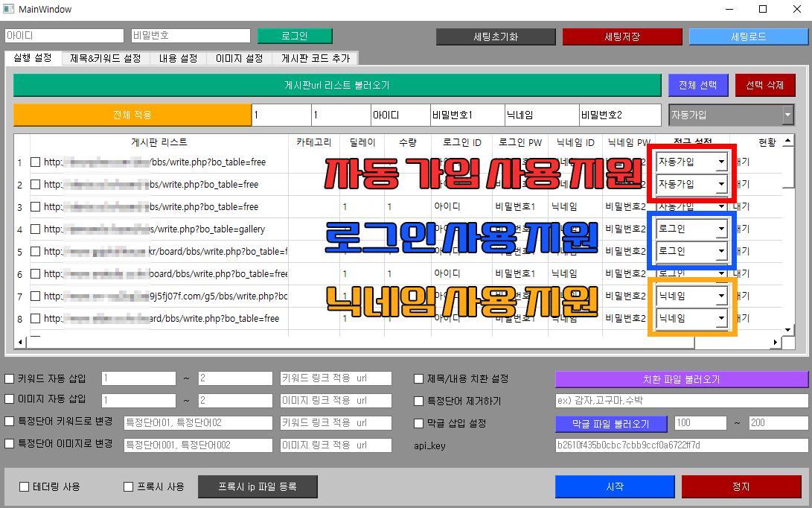
Task: Click the green 게시판url 리스트 불러오기 button
Action: [336, 85]
